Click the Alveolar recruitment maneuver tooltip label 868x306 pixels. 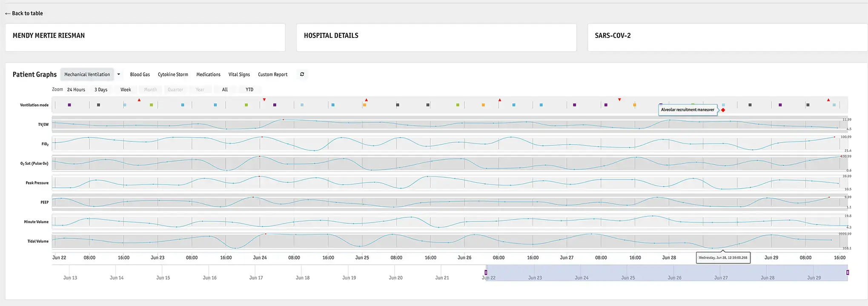(x=688, y=110)
